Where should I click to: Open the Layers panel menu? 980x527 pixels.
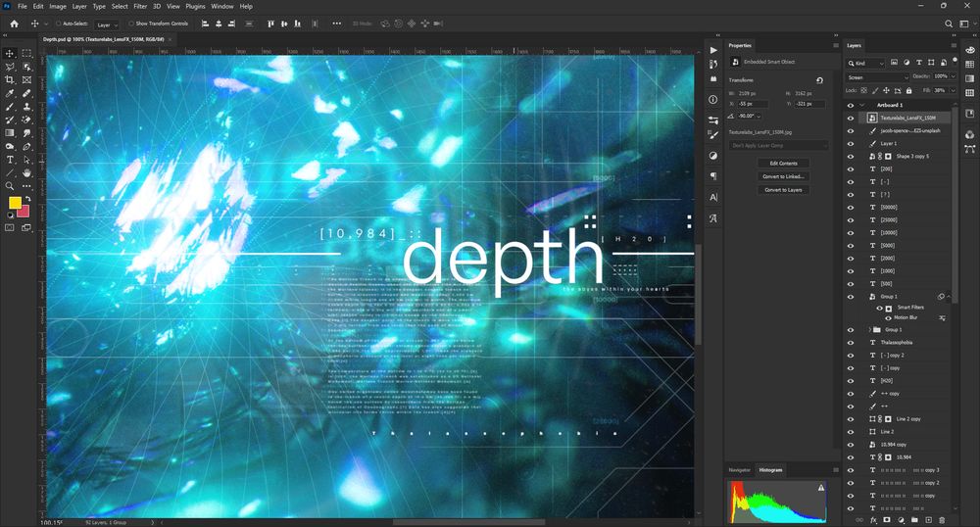pyautogui.click(x=954, y=46)
